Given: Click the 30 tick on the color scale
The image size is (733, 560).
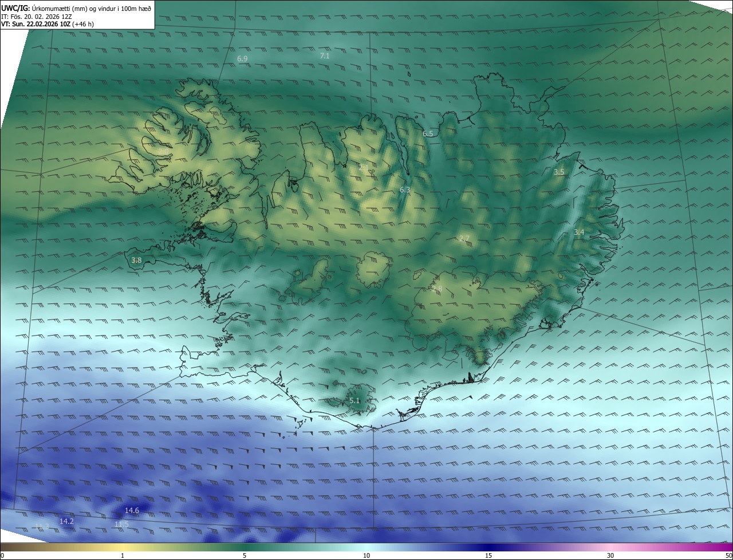Looking at the screenshot, I should [610, 555].
